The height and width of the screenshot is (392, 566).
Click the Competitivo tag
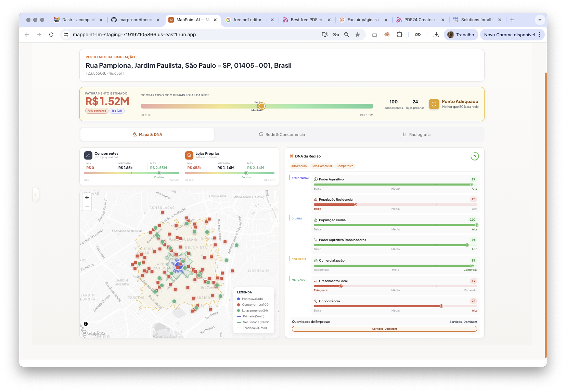[x=345, y=166]
